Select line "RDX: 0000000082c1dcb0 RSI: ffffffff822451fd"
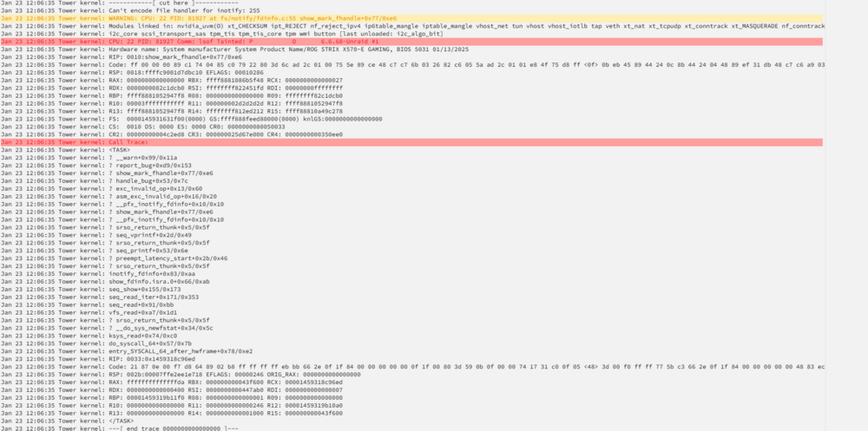Viewport: 868px width, 431px height. (x=172, y=88)
